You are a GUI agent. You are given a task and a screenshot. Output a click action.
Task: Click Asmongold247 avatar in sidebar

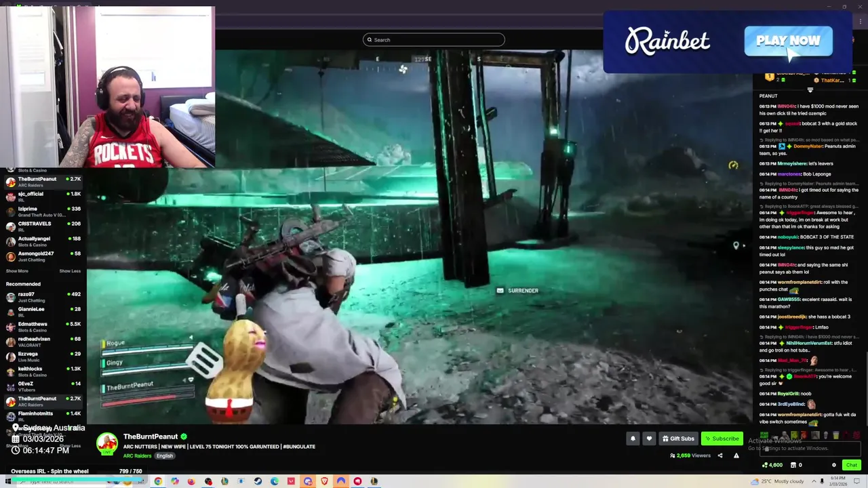point(11,256)
